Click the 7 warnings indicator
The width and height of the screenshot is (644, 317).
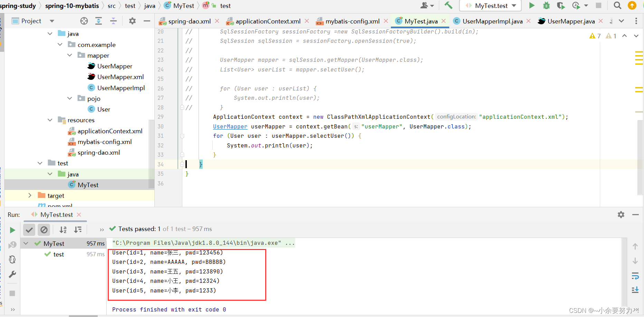595,36
